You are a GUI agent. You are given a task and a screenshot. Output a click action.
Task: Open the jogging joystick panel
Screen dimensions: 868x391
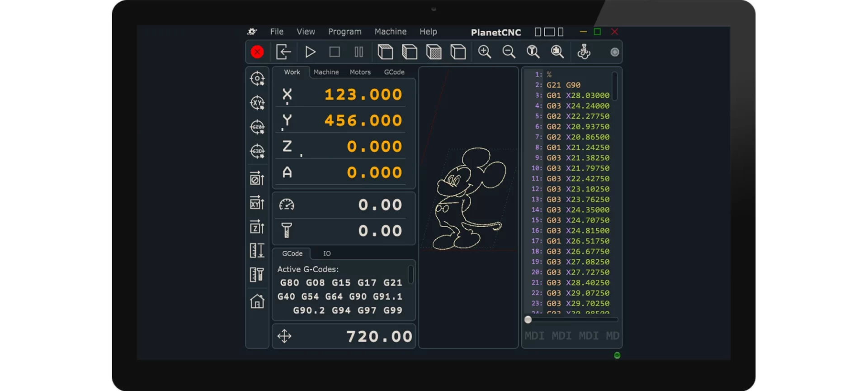pos(584,52)
